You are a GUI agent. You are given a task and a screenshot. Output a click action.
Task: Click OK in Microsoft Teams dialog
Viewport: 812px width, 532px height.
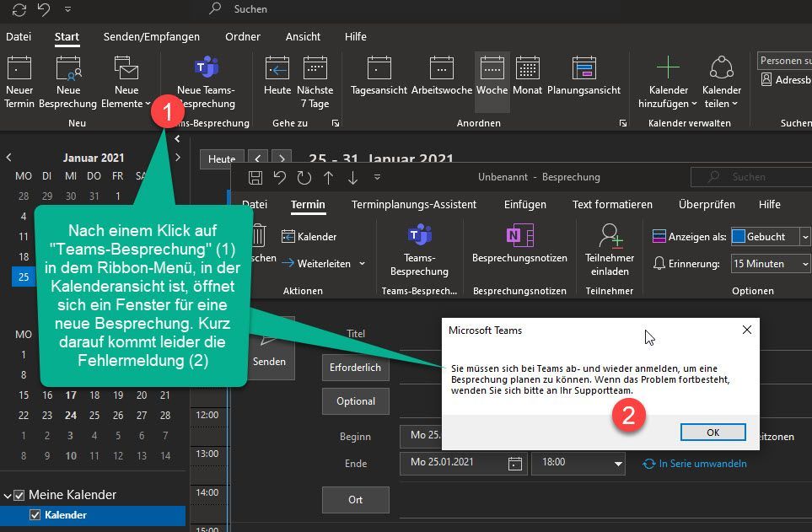713,433
